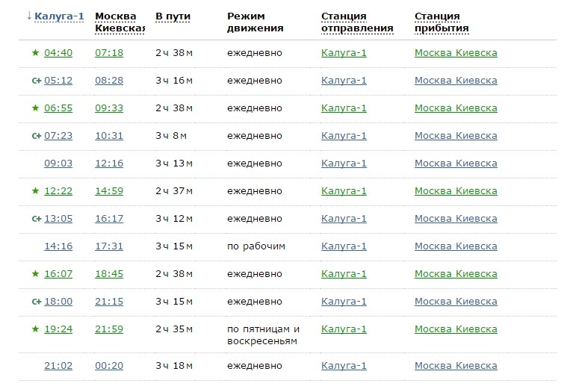Click the star icon beside the 12:22 departure
The width and height of the screenshot is (564, 392).
[35, 191]
